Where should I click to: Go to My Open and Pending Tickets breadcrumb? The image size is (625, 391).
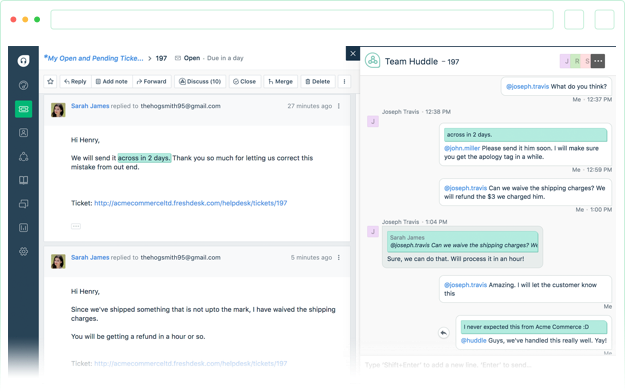[x=94, y=58]
